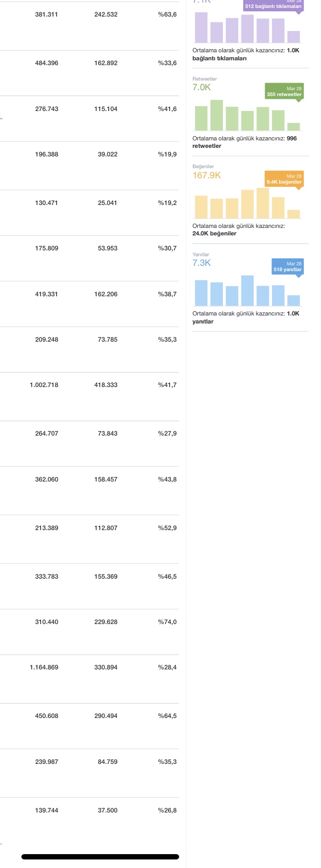The width and height of the screenshot is (321, 868).
Task: Click the %74,0 rate value
Action: tap(167, 622)
